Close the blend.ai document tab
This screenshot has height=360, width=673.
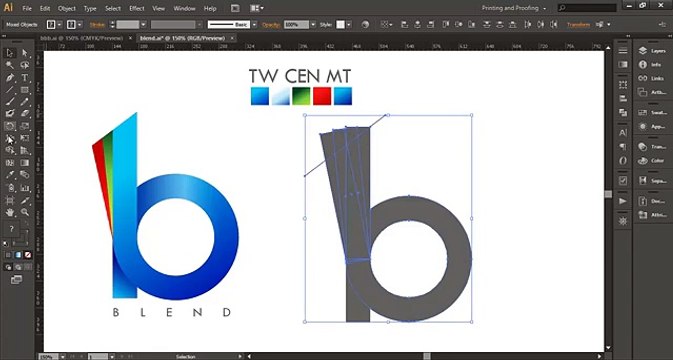232,38
